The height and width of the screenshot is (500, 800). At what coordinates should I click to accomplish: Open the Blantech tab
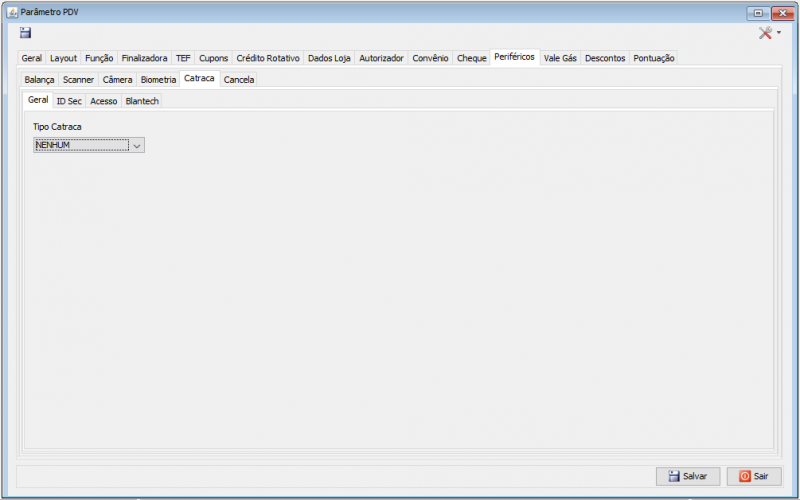point(142,101)
